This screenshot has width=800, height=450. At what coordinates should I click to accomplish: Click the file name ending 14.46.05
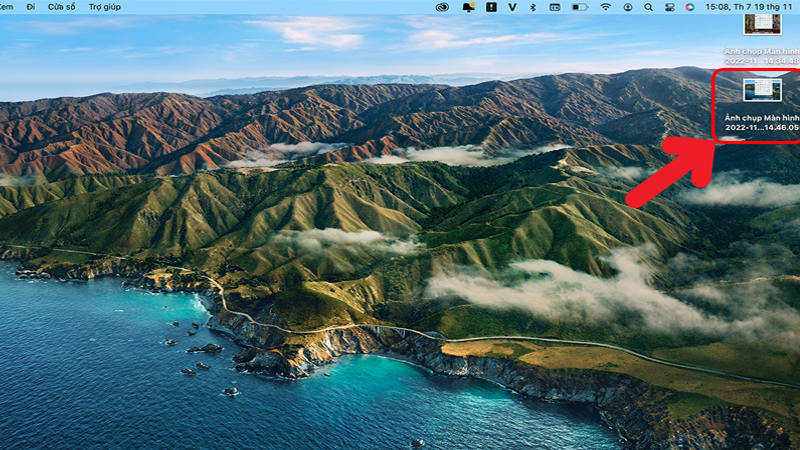coord(760,128)
